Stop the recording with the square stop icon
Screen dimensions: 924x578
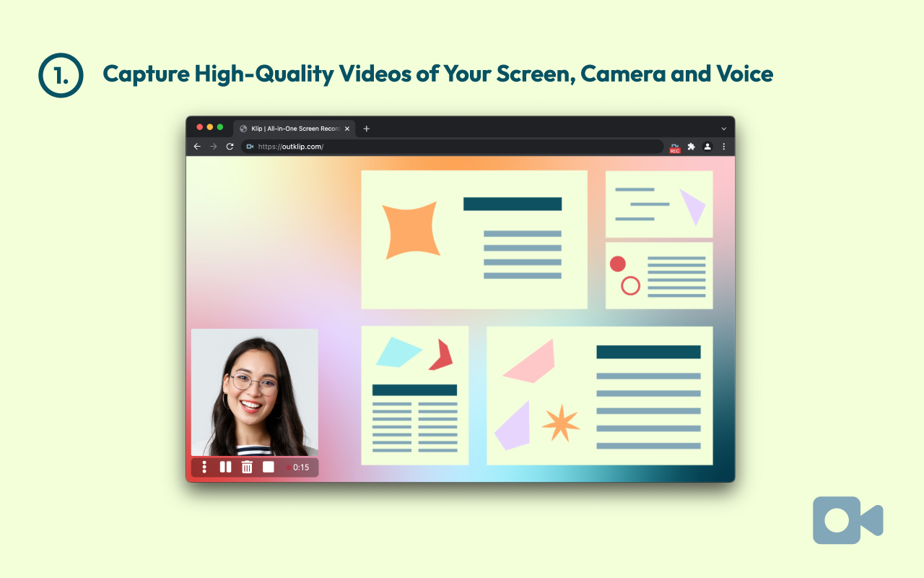coord(268,467)
